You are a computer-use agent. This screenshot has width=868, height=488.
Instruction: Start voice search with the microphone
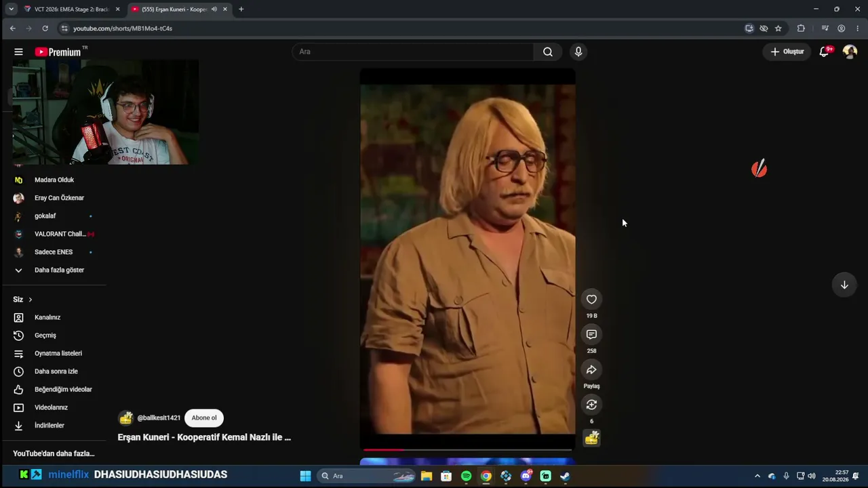(x=578, y=52)
